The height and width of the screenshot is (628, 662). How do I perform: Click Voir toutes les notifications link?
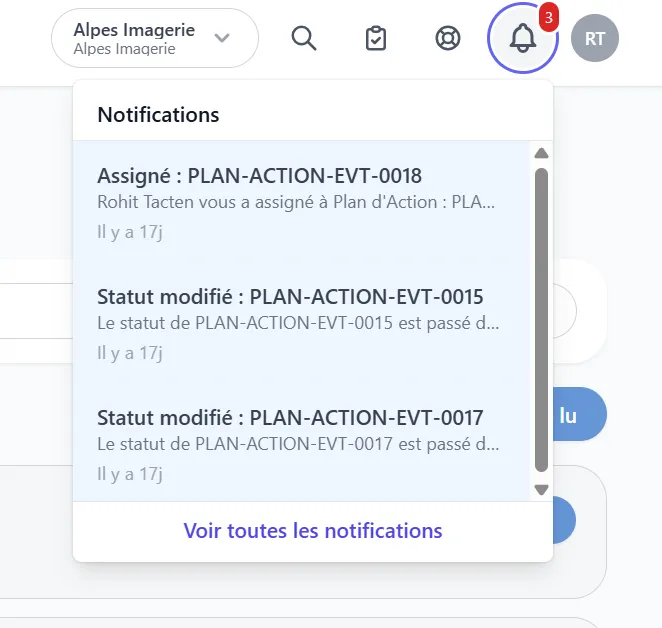[313, 531]
